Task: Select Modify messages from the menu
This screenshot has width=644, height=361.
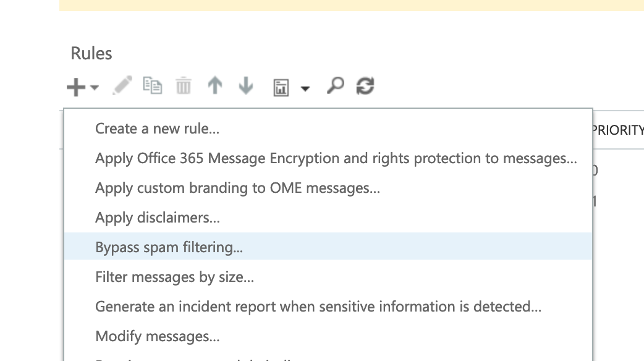Action: coord(159,336)
